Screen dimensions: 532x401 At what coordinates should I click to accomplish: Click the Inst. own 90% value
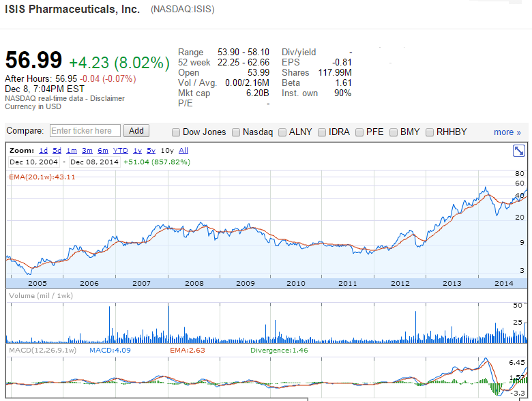342,93
